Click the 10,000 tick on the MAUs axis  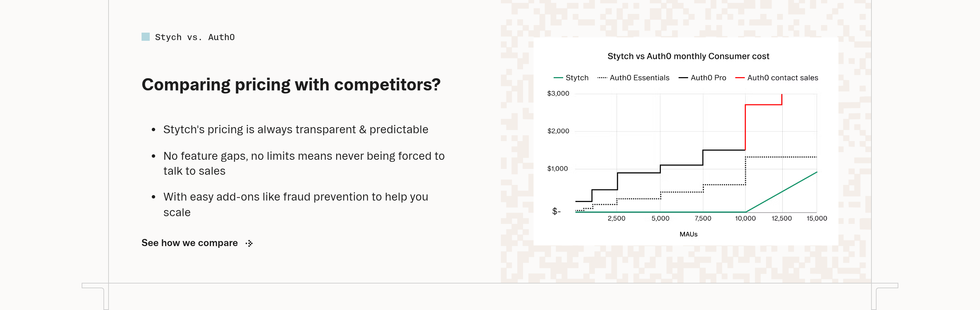pyautogui.click(x=745, y=218)
